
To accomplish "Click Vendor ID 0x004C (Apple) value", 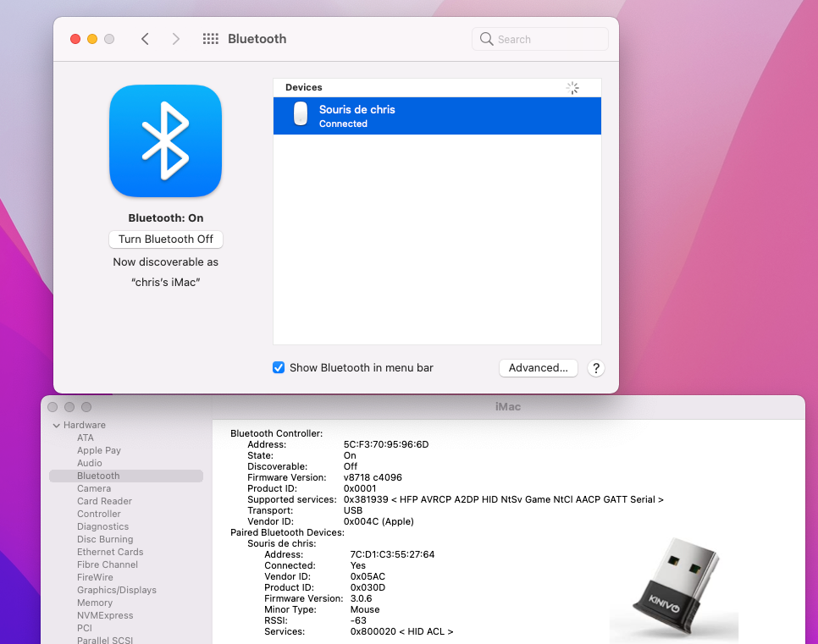I will pos(379,521).
